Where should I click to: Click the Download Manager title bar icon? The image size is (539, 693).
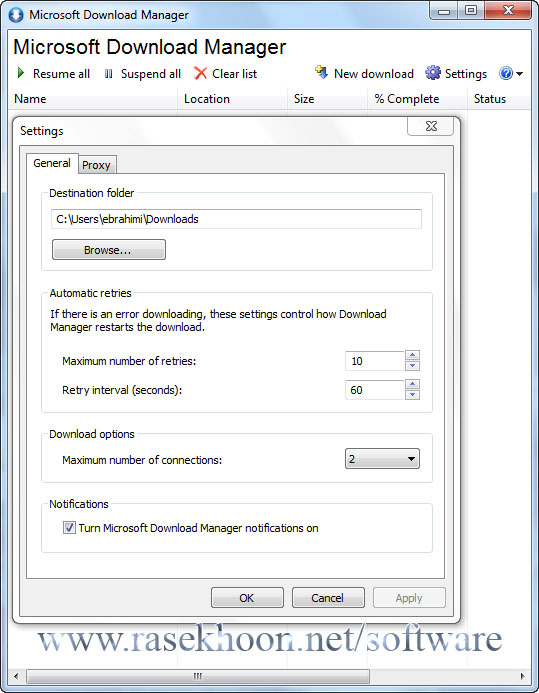pos(16,15)
